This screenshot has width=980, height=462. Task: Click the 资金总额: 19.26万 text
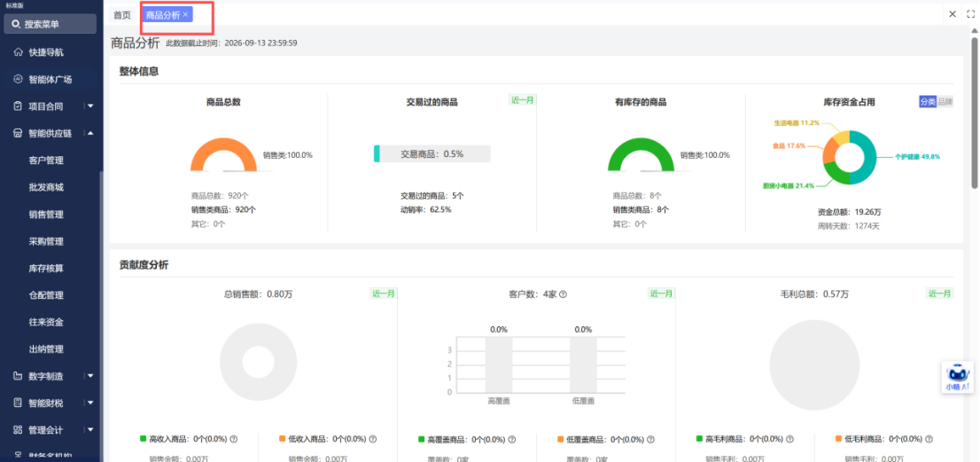[x=849, y=212]
